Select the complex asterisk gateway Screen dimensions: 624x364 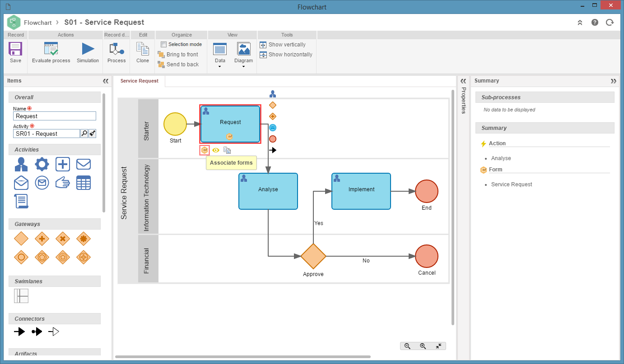pos(84,239)
